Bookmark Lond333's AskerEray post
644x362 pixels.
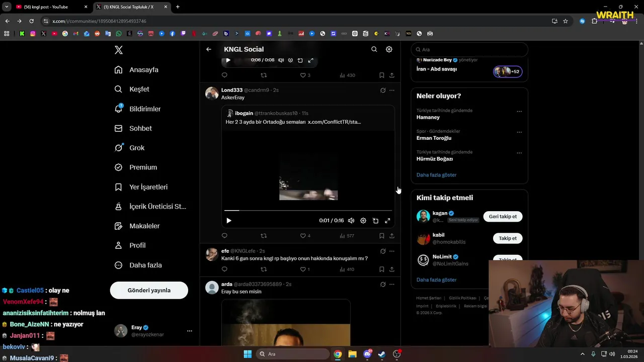(382, 235)
